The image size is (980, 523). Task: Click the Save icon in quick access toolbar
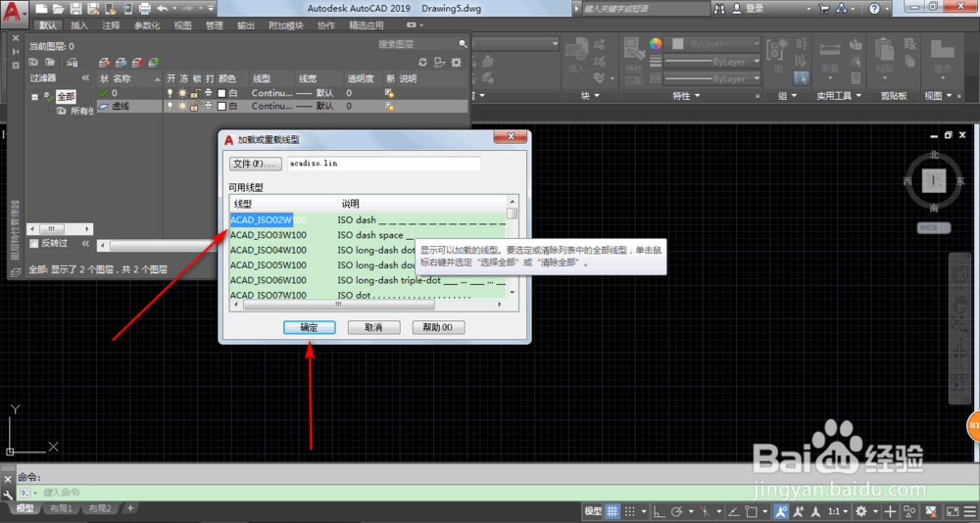coord(75,9)
